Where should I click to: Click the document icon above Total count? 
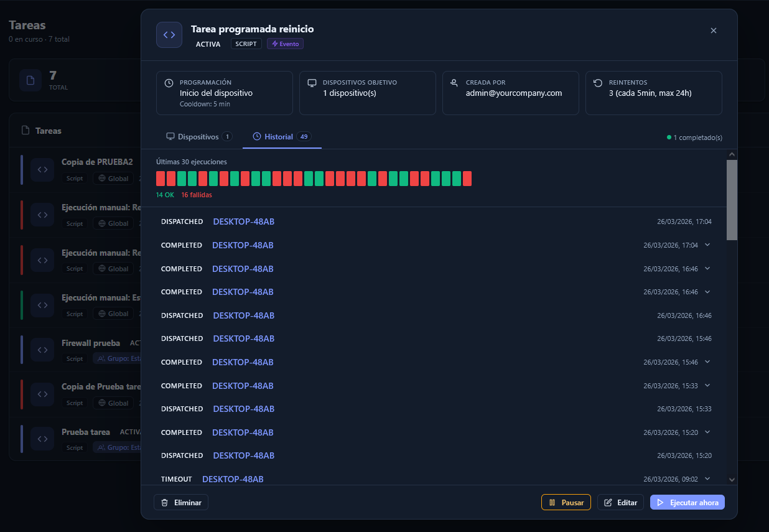[30, 80]
